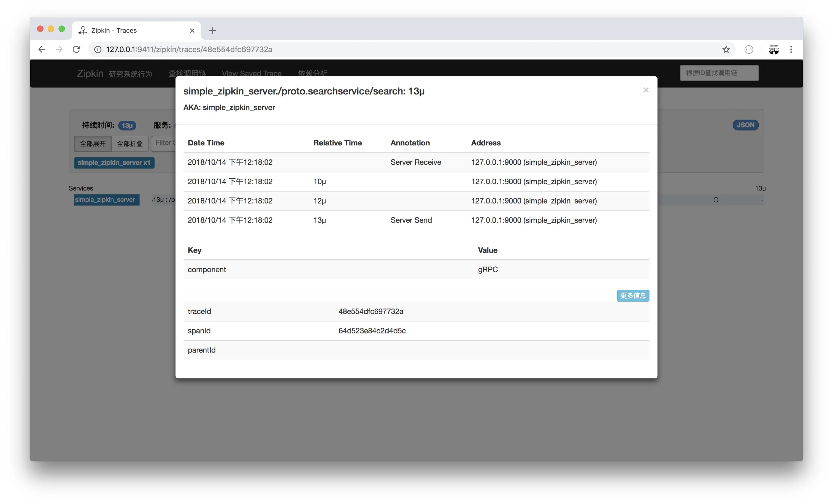Click the browser address bar URL
Viewport: 833px width, 504px height.
click(189, 49)
